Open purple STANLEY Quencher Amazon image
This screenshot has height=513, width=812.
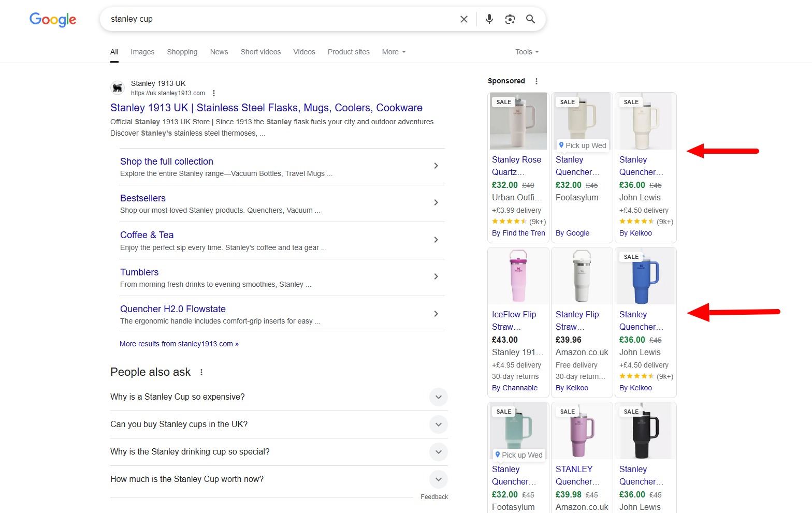[582, 431]
